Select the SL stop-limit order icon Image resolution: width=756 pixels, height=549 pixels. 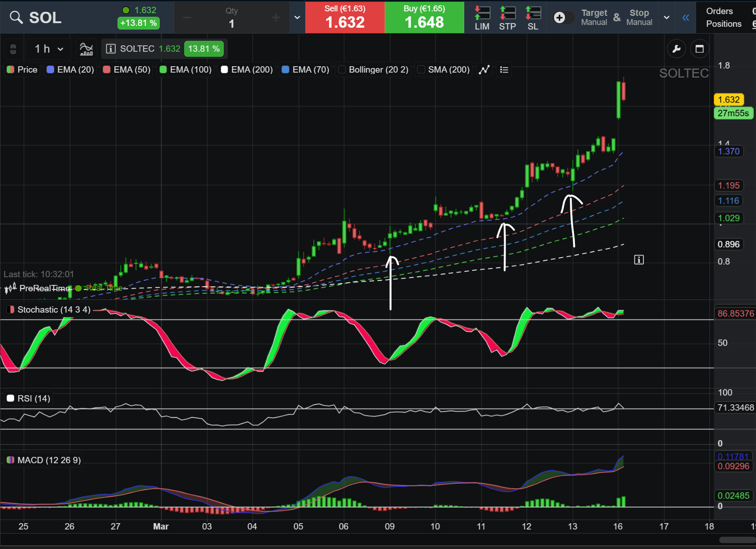tap(533, 18)
